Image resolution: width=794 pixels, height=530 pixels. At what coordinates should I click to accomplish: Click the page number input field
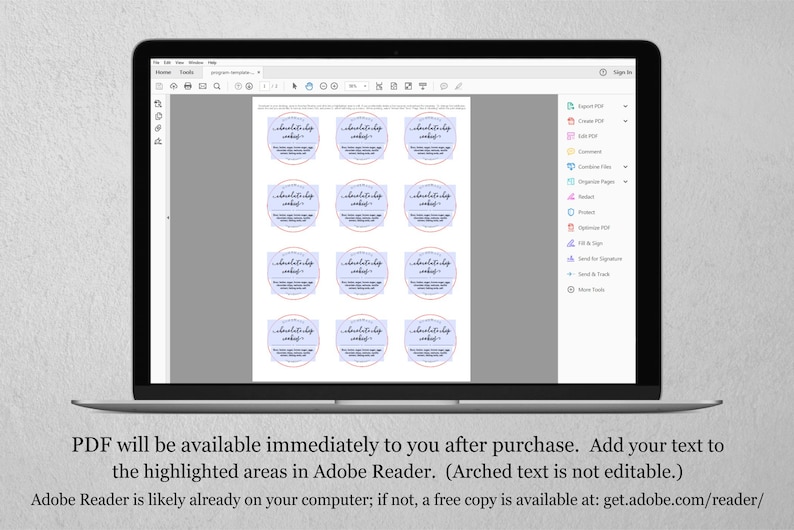tap(264, 86)
